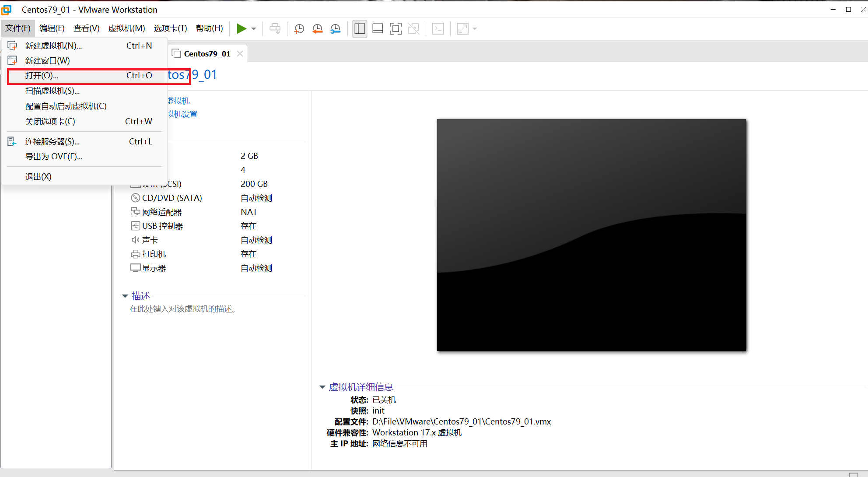Click the 2 GB memory value
Image resolution: width=868 pixels, height=477 pixels.
click(x=249, y=156)
